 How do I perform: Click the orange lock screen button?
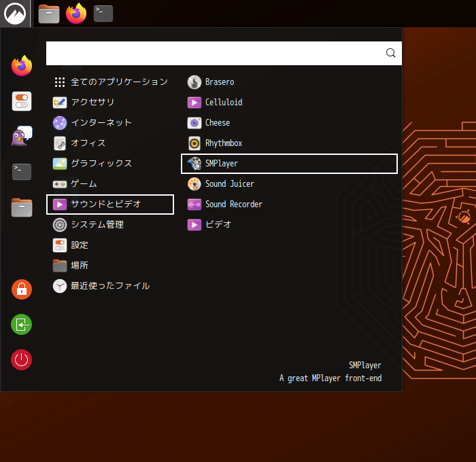click(22, 289)
